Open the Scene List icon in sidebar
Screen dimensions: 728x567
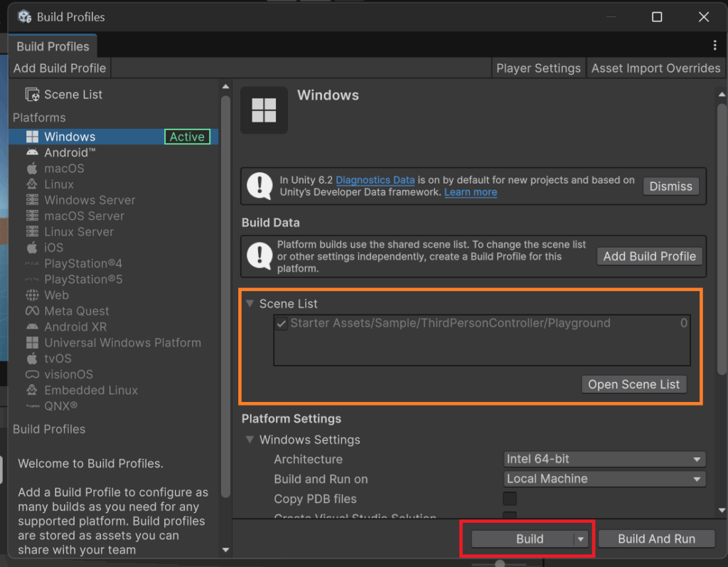click(x=32, y=95)
